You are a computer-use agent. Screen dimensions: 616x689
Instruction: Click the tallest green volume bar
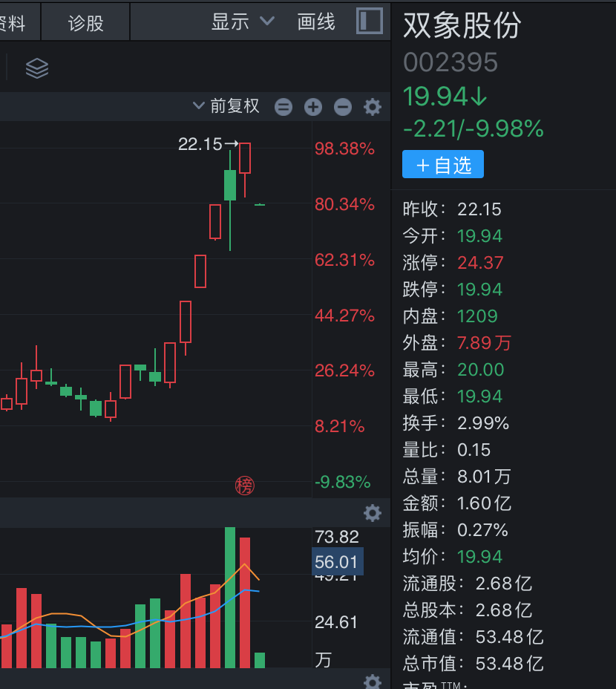230,598
